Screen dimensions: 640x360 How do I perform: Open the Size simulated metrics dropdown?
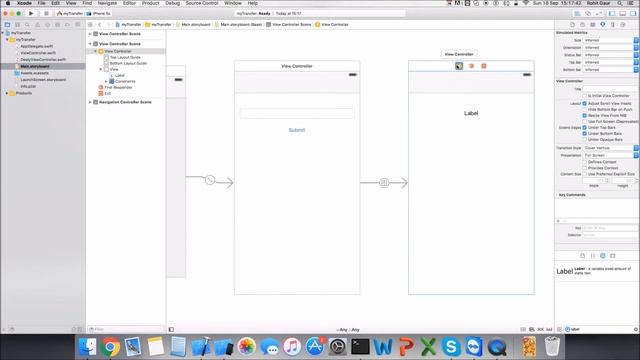(x=611, y=40)
